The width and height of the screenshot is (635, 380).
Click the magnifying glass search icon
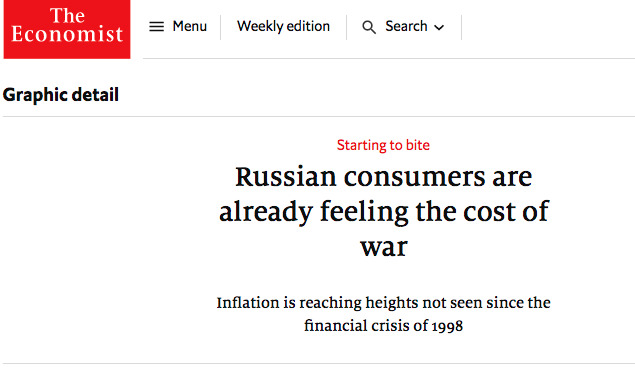[x=369, y=27]
